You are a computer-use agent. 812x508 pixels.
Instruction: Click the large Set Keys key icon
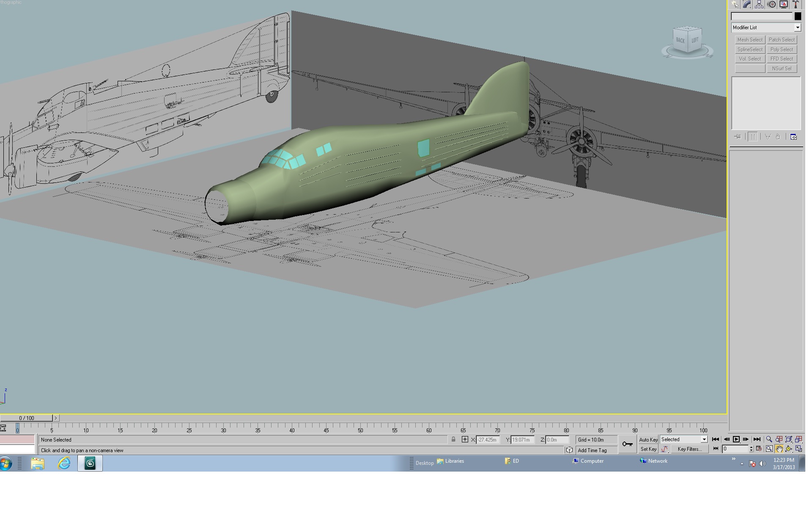coord(628,444)
